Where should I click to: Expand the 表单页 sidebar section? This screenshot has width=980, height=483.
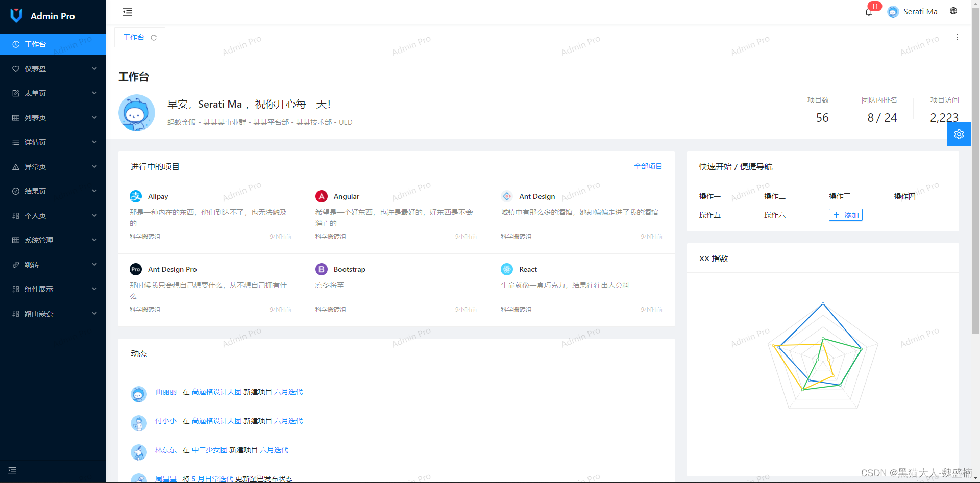point(35,93)
